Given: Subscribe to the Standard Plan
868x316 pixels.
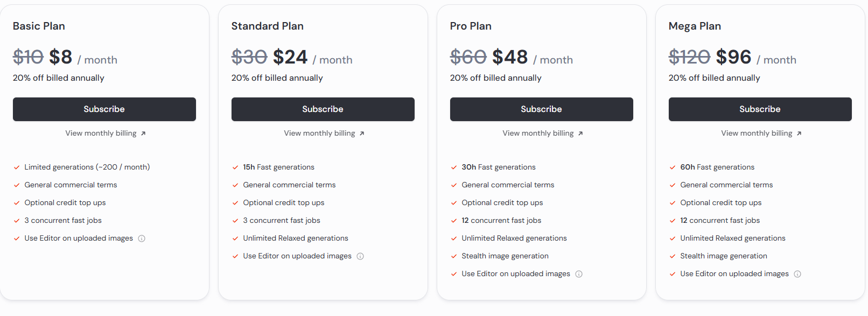Looking at the screenshot, I should point(323,109).
